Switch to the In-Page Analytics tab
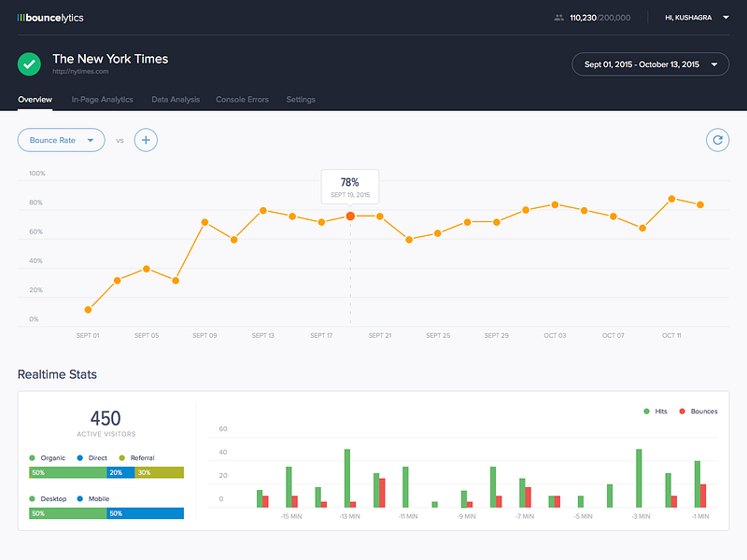The image size is (747, 560). coord(102,100)
